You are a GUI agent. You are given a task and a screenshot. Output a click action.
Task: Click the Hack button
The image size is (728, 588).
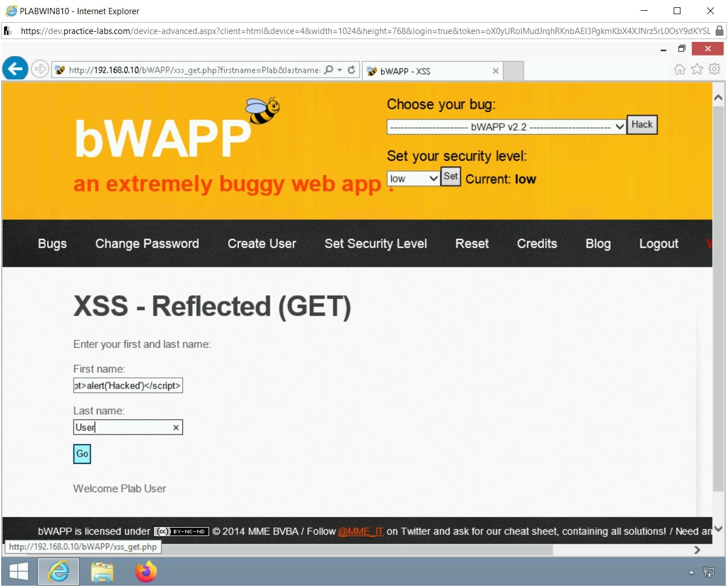641,125
